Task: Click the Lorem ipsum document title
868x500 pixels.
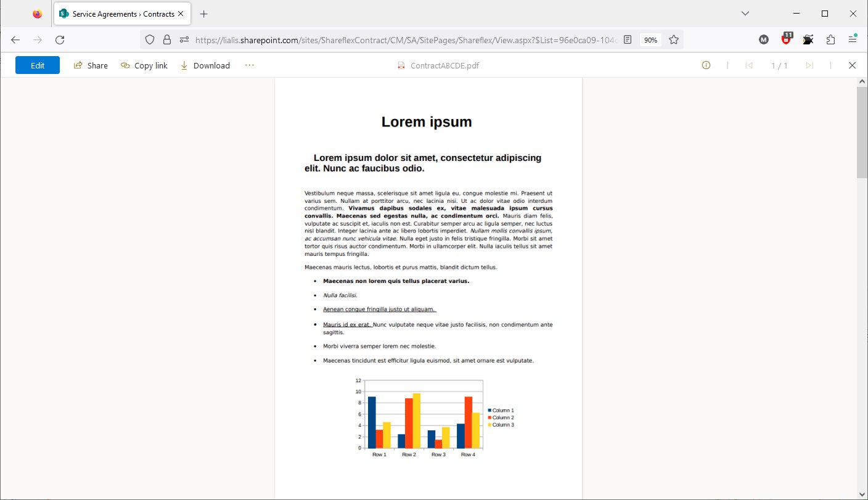Action: pos(427,122)
